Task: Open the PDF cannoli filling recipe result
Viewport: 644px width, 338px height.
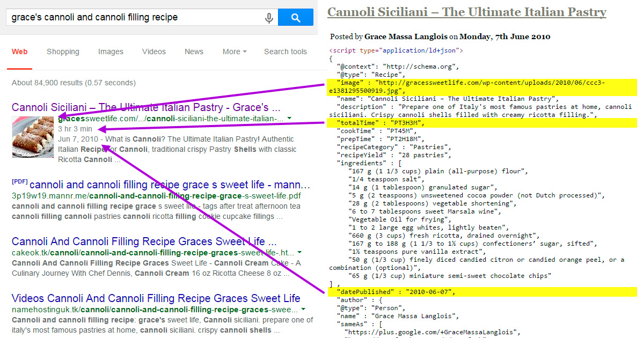Action: click(x=170, y=185)
